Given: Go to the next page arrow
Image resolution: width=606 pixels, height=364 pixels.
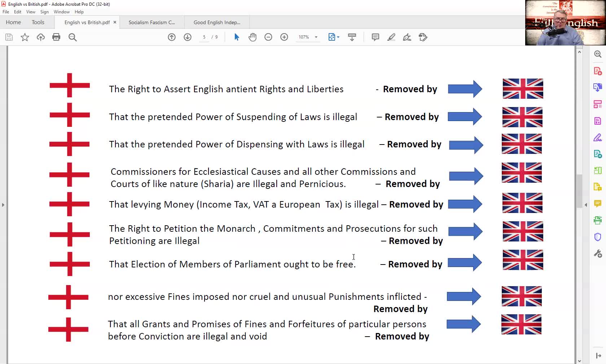Looking at the screenshot, I should (x=188, y=37).
